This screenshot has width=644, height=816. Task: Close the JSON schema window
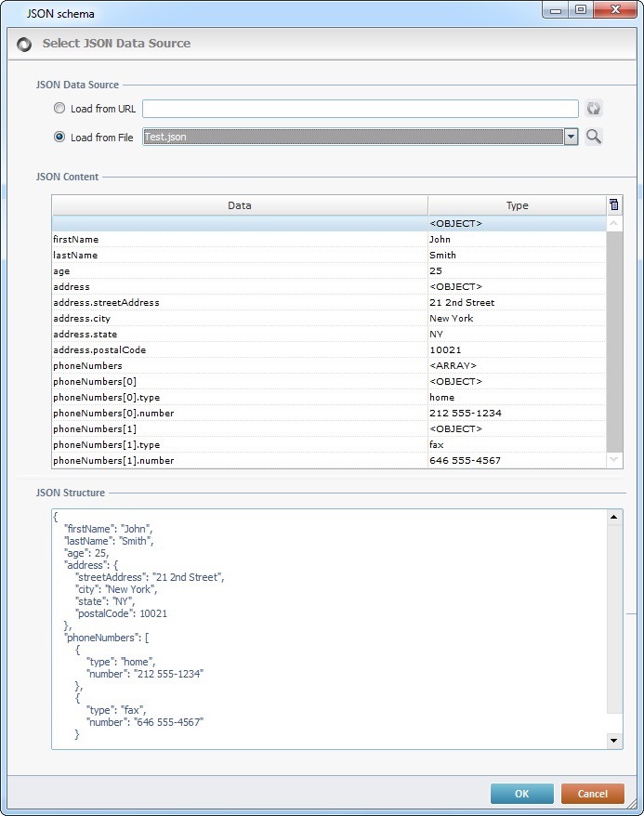616,9
